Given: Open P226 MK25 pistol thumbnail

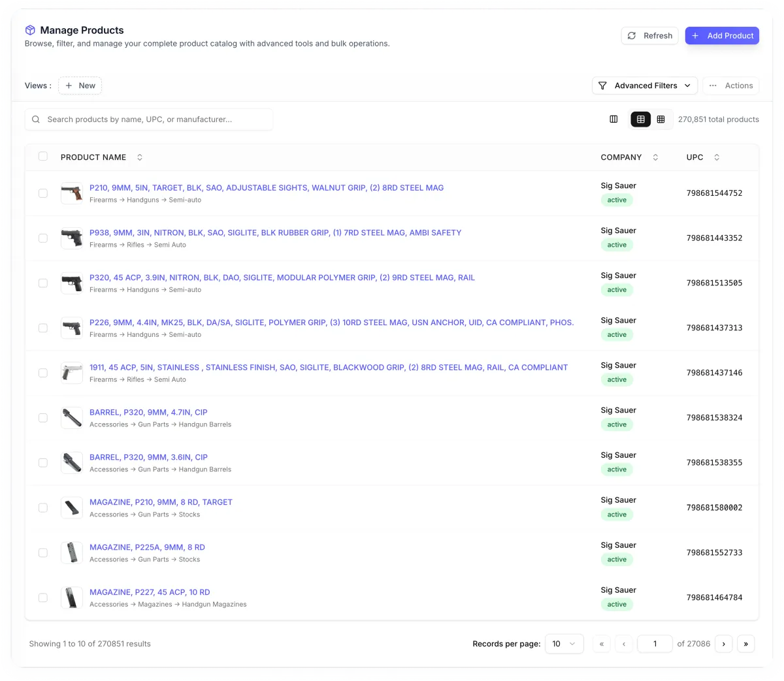Looking at the screenshot, I should click(72, 328).
